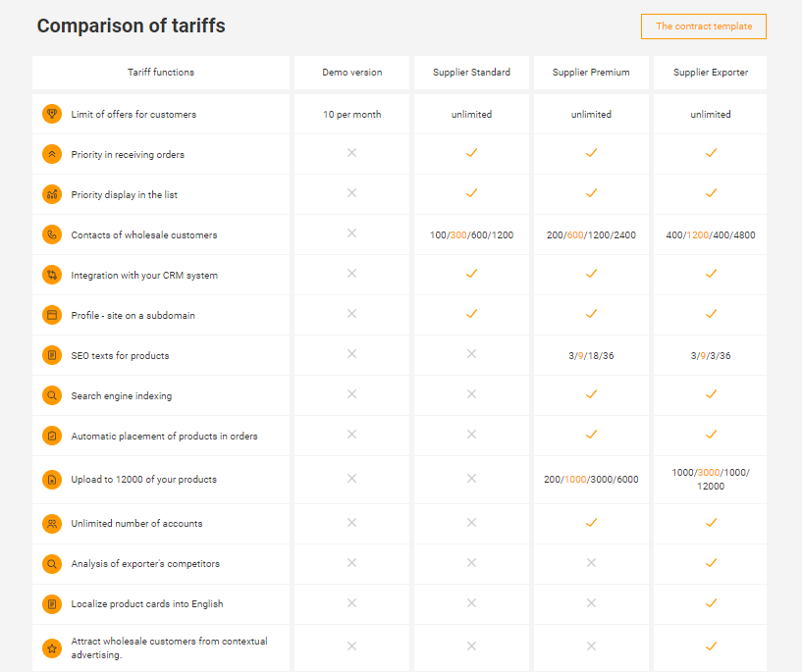802x672 pixels.
Task: Click the trophy icon beside Limit of offers
Action: point(52,114)
